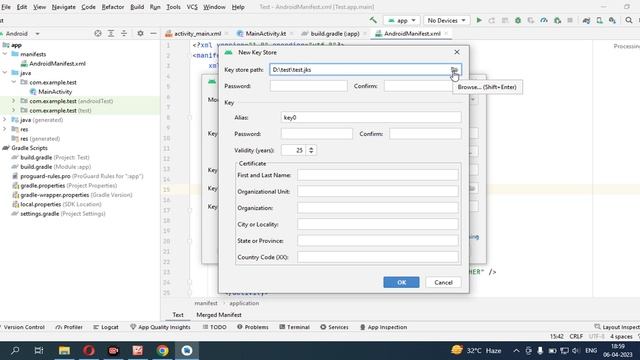Collapse the manifests folder
The image size is (640, 360).
coord(5,54)
